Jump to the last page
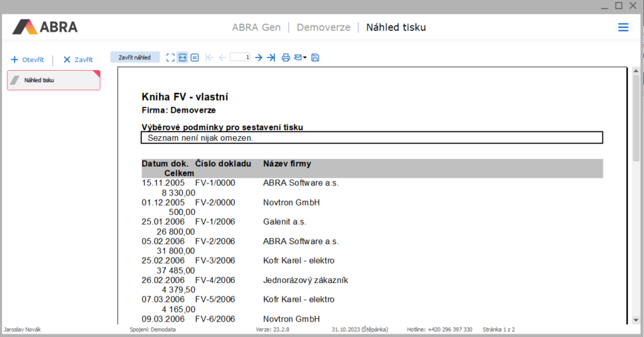 (x=271, y=58)
